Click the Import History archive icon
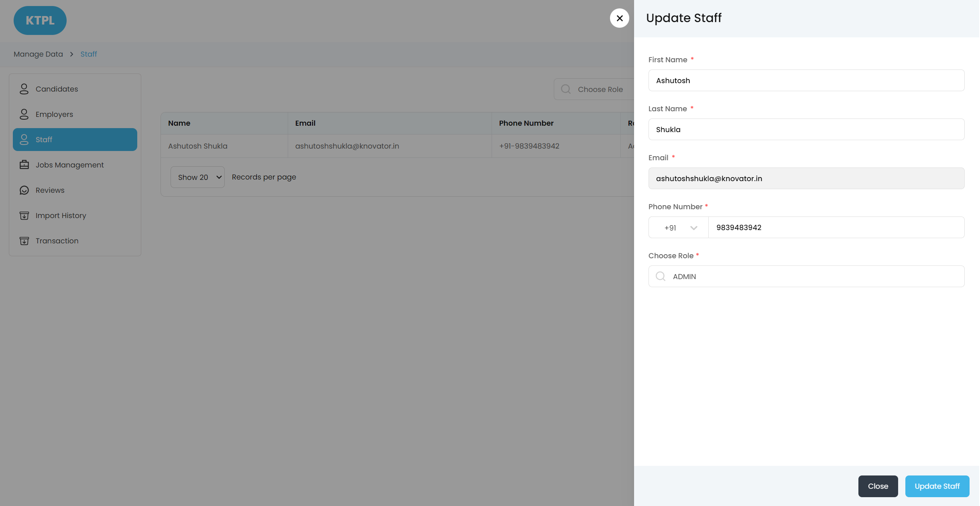980x506 pixels. [24, 215]
